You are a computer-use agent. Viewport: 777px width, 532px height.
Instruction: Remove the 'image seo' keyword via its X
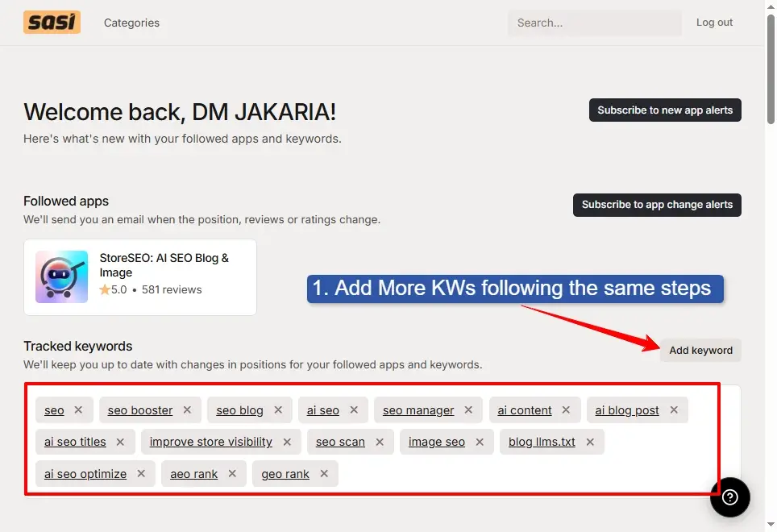(479, 442)
